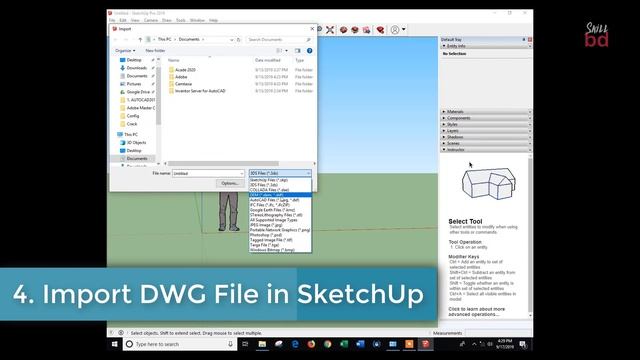Open the File menu in SketchUp

(x=112, y=20)
